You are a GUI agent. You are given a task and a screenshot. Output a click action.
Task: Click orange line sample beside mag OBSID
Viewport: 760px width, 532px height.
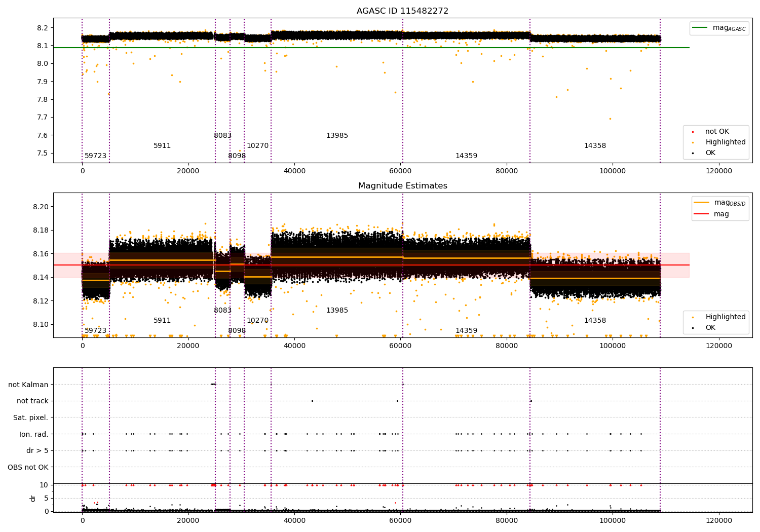[702, 203]
